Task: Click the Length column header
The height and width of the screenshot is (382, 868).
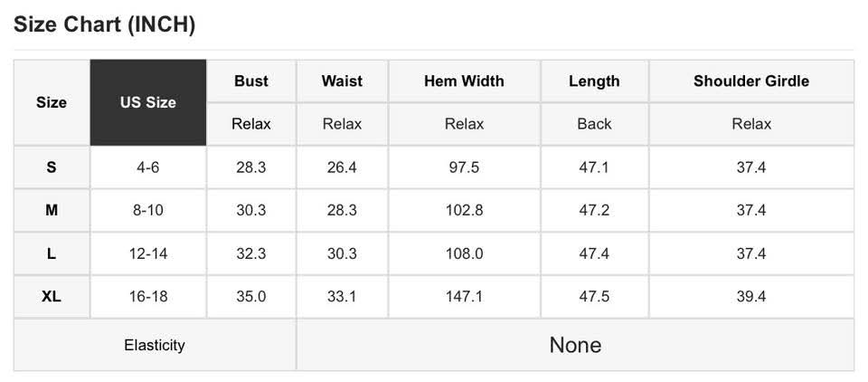Action: pos(594,81)
